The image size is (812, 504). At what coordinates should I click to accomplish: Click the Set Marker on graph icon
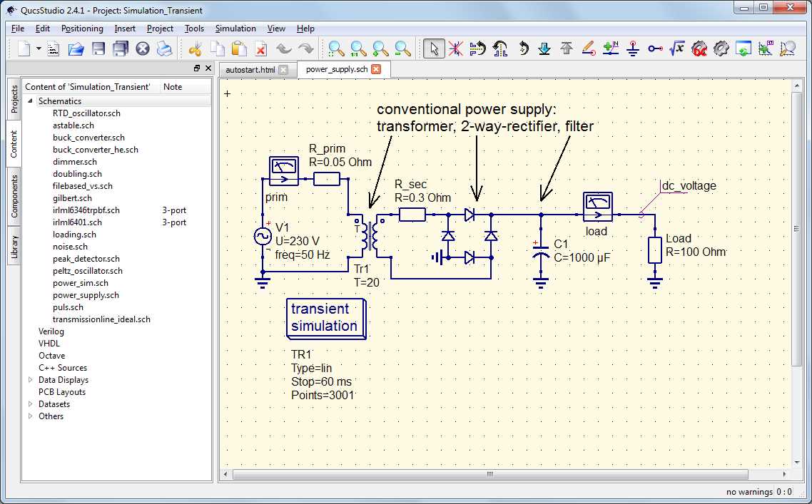point(766,49)
